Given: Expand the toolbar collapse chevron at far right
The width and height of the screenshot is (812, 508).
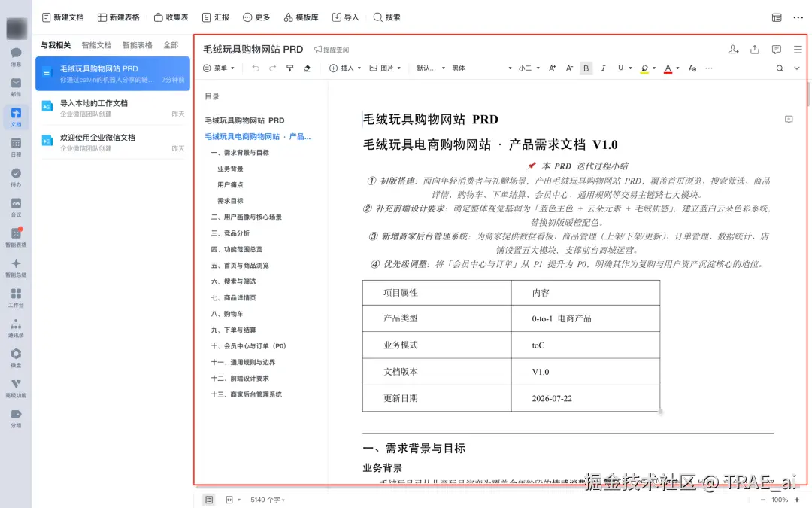Looking at the screenshot, I should click(797, 68).
